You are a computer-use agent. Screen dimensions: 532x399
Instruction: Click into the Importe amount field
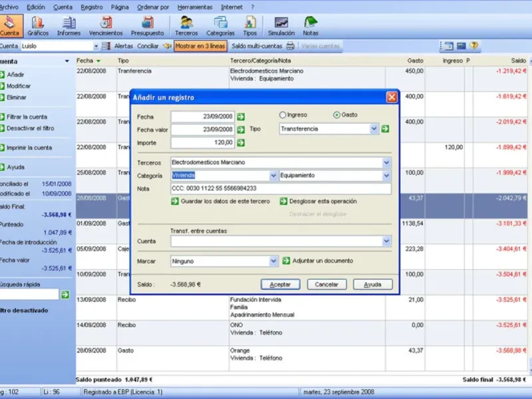pos(203,143)
